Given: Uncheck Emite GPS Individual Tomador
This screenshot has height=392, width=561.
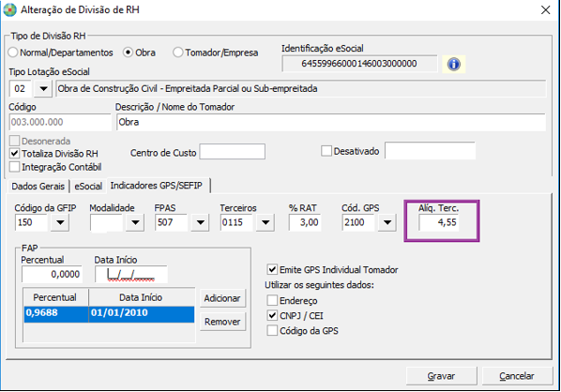Looking at the screenshot, I should (x=272, y=269).
